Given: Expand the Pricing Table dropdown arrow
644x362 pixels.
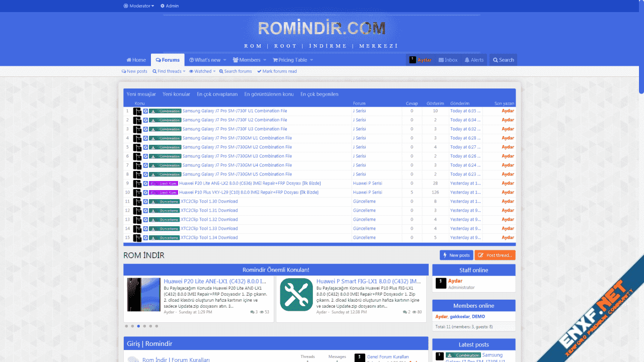Looking at the screenshot, I should point(311,60).
